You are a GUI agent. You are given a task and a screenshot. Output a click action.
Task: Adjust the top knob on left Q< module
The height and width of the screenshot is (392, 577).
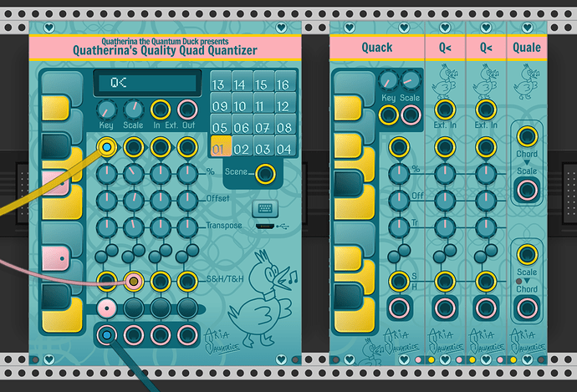(x=445, y=174)
